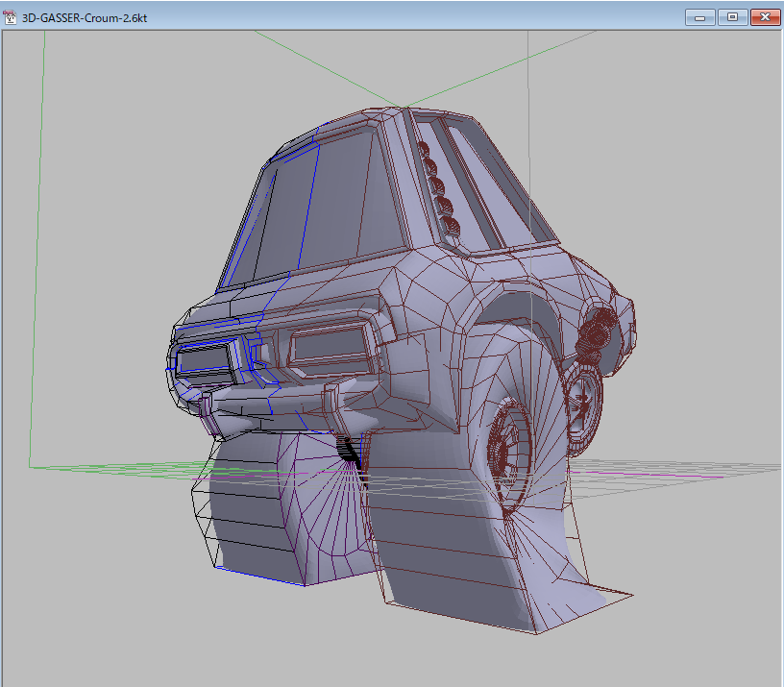Click the application icon in the title bar

[12, 17]
